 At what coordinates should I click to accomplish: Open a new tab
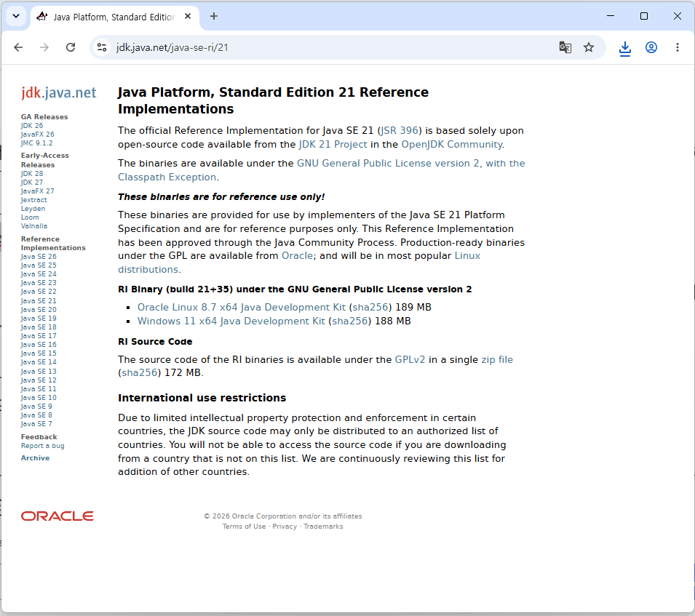click(x=214, y=17)
